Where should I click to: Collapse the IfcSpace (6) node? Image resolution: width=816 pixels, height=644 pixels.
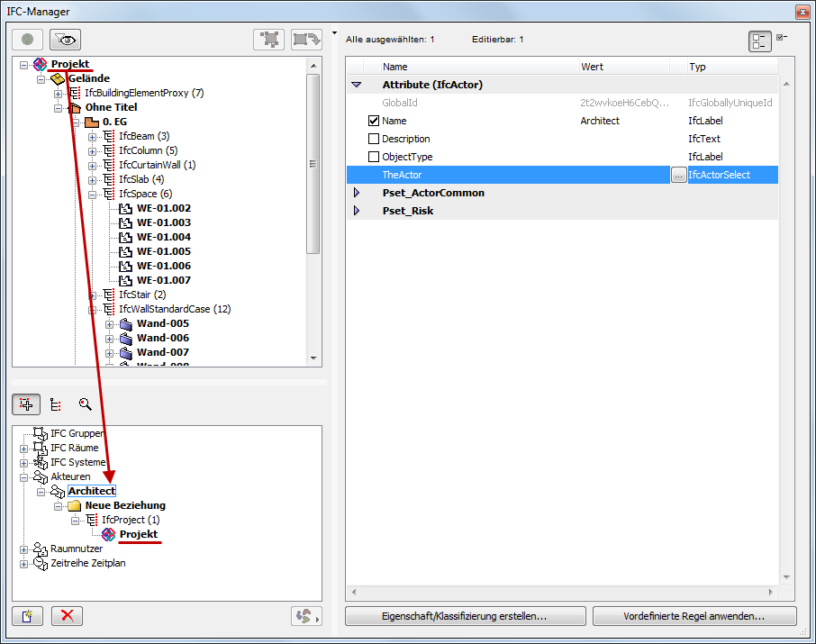click(92, 195)
